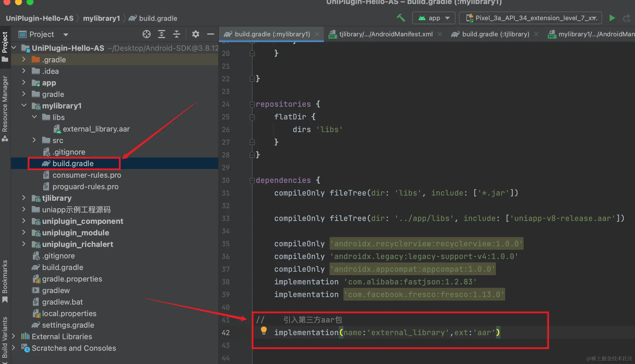Open the Pixel_3a device selector dropdown
This screenshot has height=364, width=635.
tap(531, 18)
